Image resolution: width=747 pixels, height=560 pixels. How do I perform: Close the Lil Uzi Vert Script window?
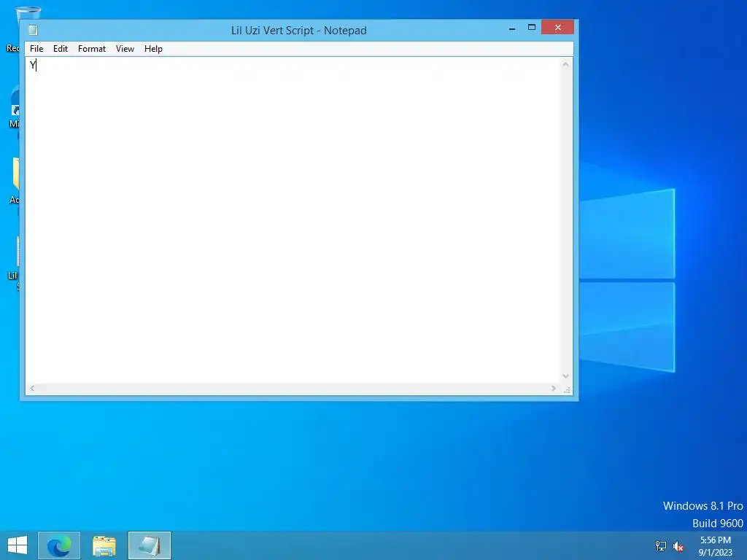(557, 28)
